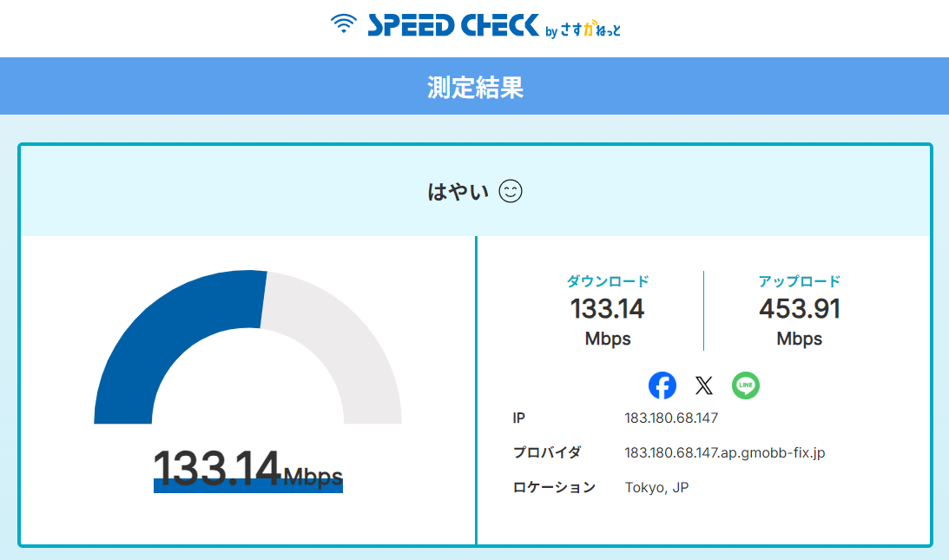Click the ダウンロード label
Screen dimensions: 949x560
608,281
